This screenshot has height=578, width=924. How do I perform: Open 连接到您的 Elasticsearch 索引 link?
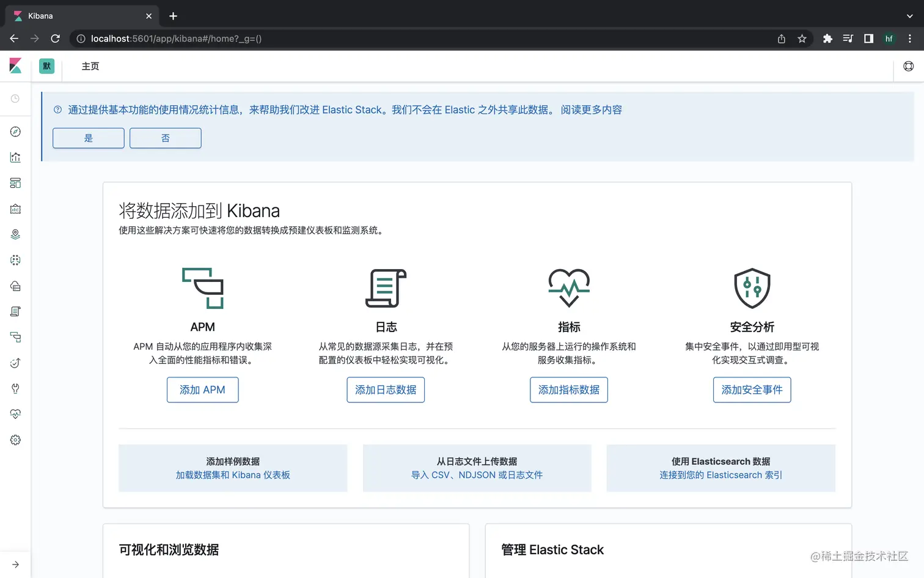click(721, 475)
